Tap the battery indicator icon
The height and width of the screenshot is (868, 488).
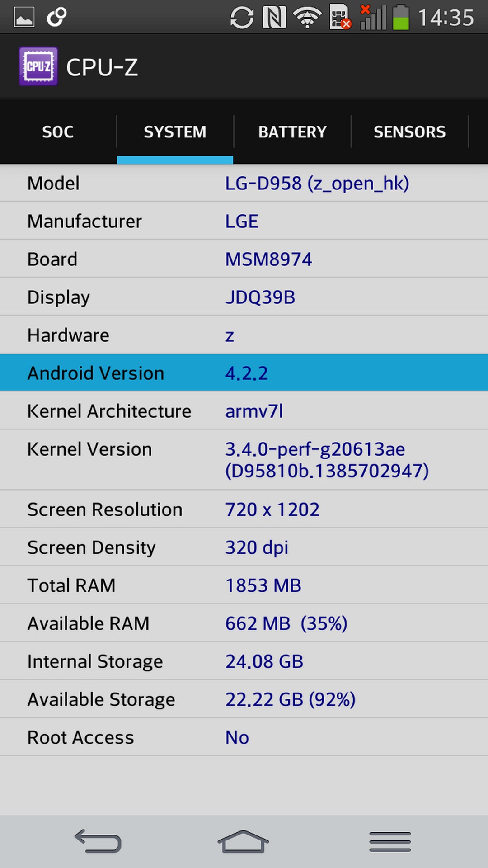tap(400, 18)
